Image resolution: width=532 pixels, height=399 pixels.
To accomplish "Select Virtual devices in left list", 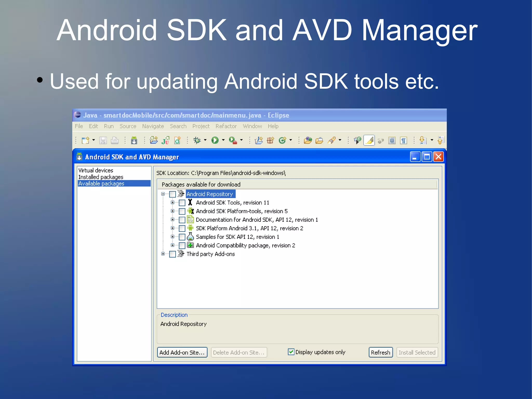I will pyautogui.click(x=96, y=171).
